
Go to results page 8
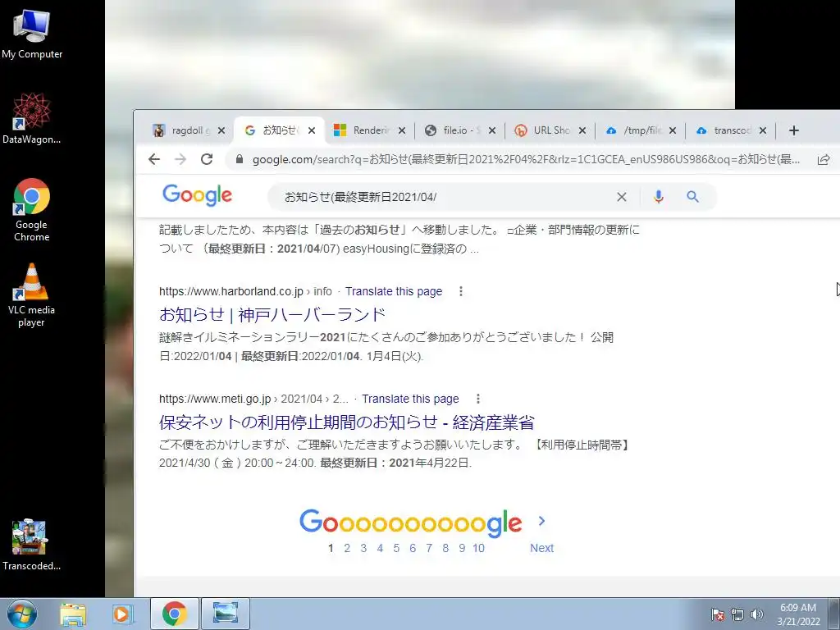(x=445, y=548)
